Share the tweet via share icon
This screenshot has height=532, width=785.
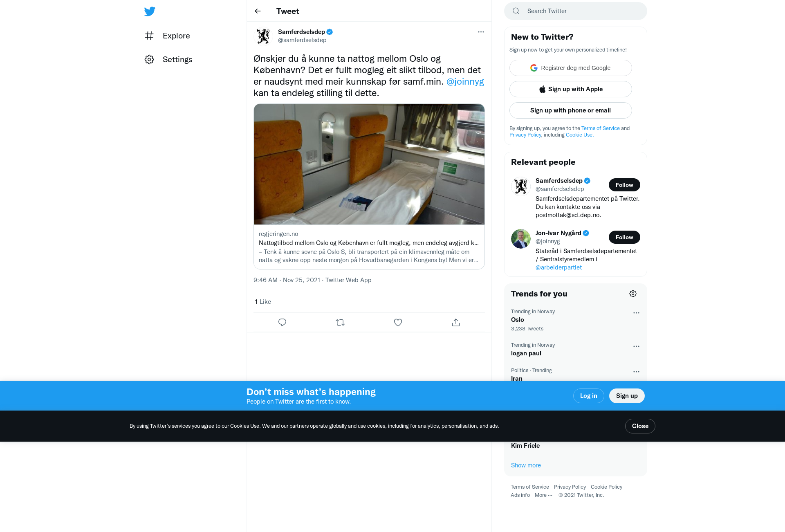(x=456, y=323)
